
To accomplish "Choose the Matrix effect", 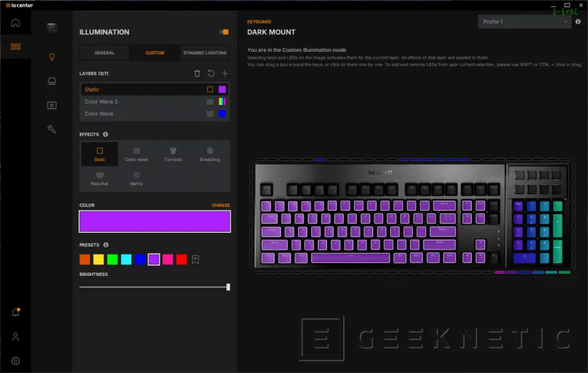I will [136, 178].
